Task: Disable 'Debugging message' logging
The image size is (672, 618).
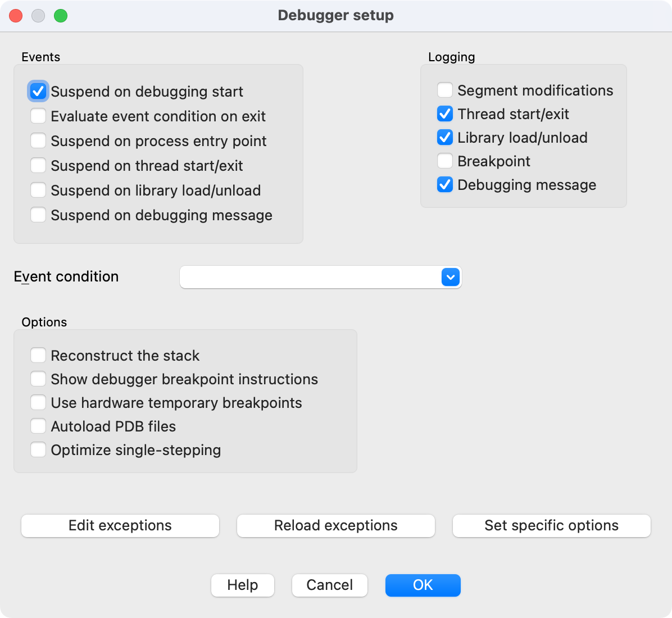Action: tap(444, 184)
